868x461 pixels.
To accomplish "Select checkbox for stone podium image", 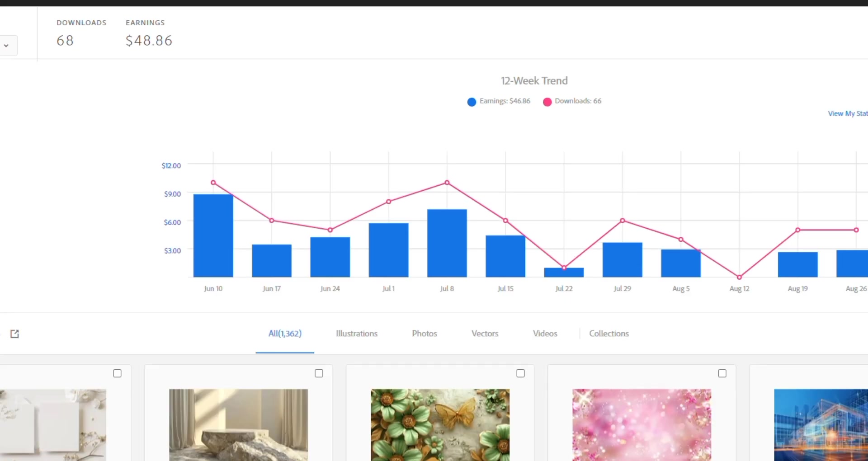I will pyautogui.click(x=319, y=373).
